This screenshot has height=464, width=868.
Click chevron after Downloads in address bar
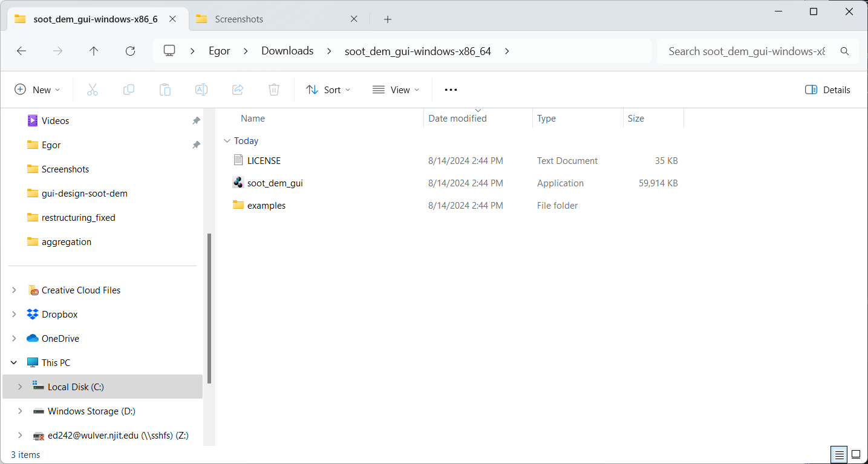pos(329,51)
